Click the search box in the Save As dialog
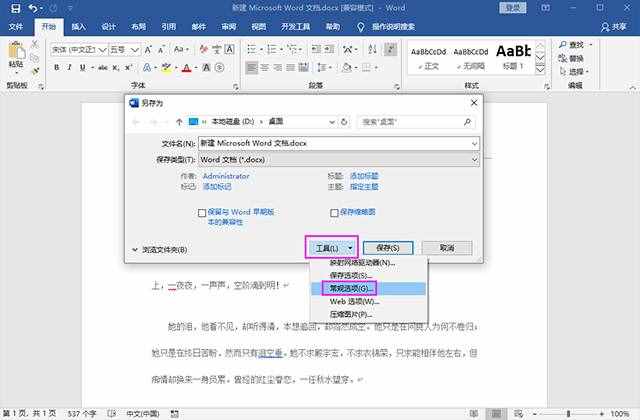This screenshot has width=640, height=420. point(416,122)
